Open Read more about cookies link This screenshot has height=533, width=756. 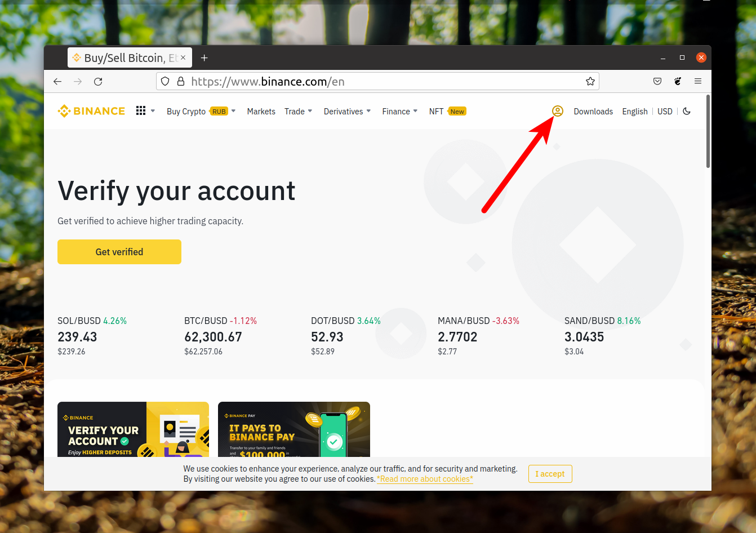425,479
